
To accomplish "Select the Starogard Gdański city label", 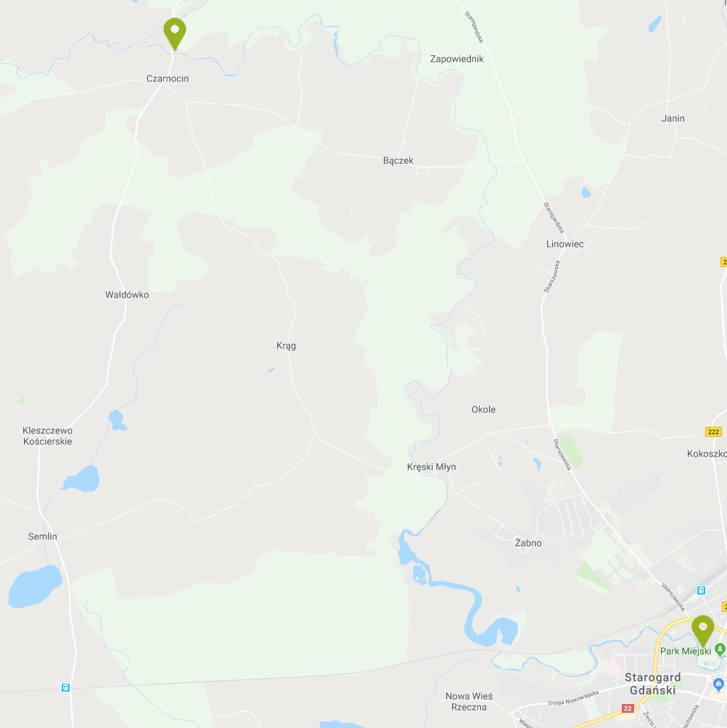I will 653,684.
